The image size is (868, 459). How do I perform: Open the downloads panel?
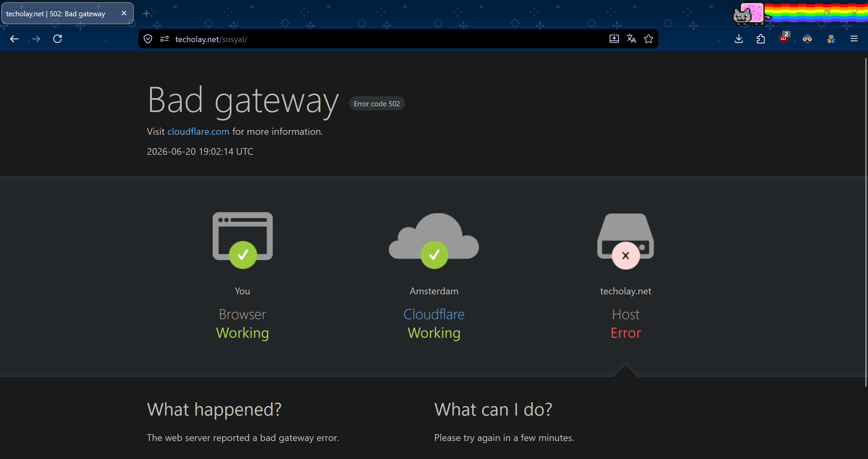click(x=739, y=39)
